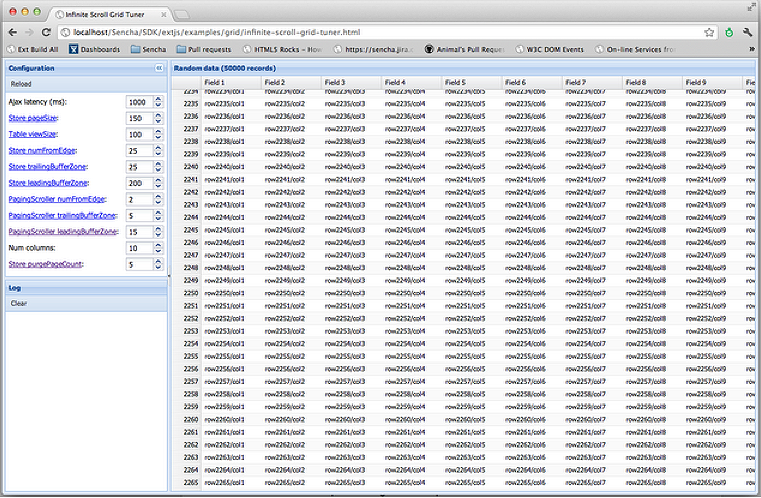Click the Field 1 column header
This screenshot has width=761, height=498.
click(232, 82)
